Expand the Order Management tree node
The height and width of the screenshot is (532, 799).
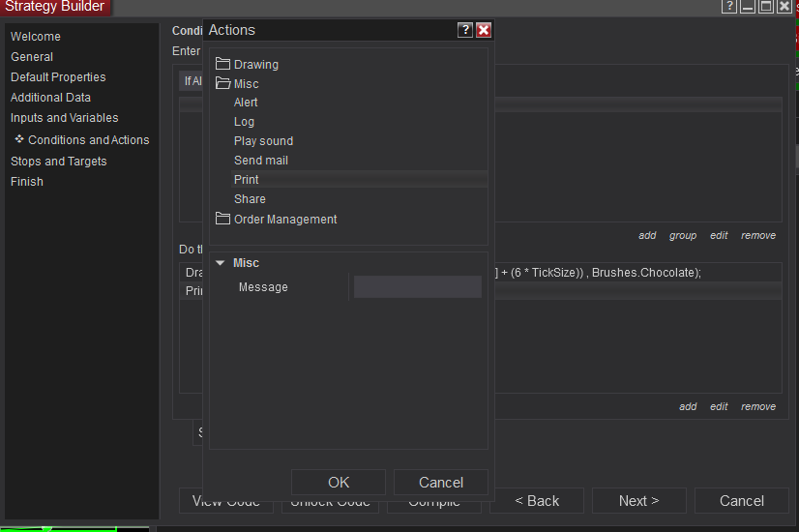pyautogui.click(x=284, y=220)
